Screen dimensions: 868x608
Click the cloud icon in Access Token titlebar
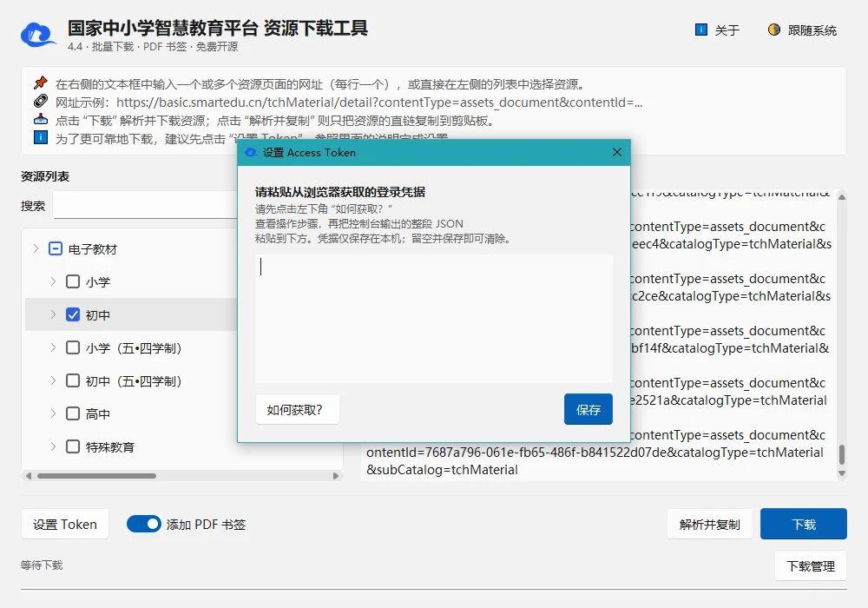pos(251,152)
